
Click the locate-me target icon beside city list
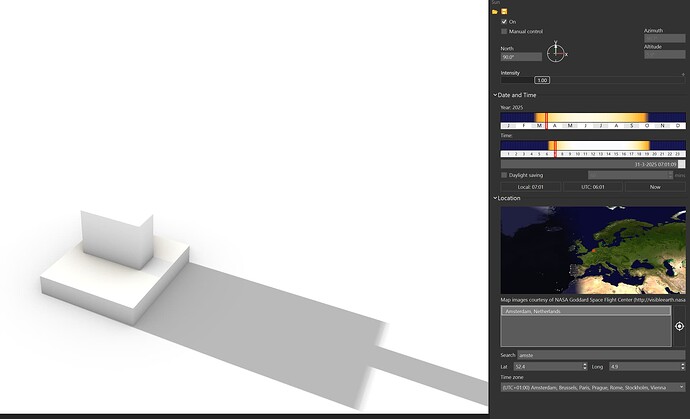(679, 326)
